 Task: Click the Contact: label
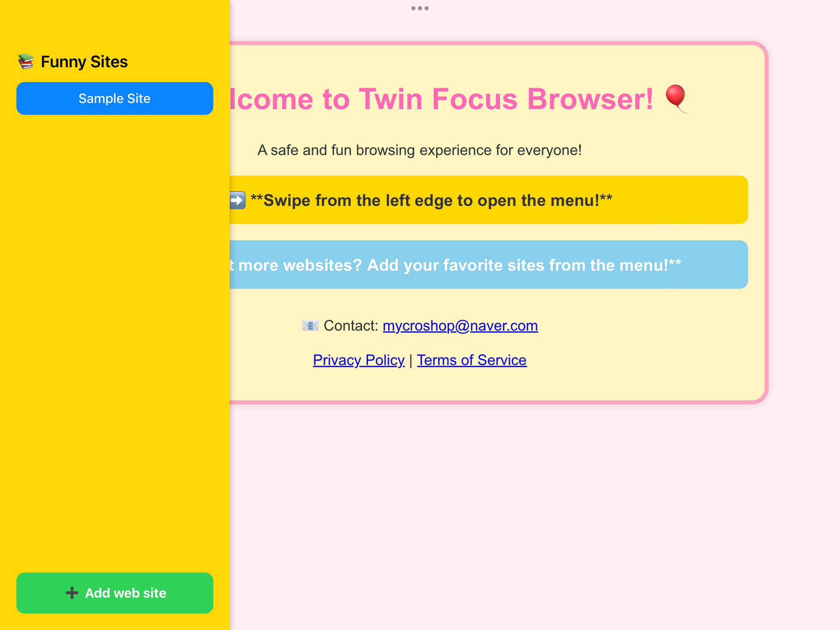351,325
